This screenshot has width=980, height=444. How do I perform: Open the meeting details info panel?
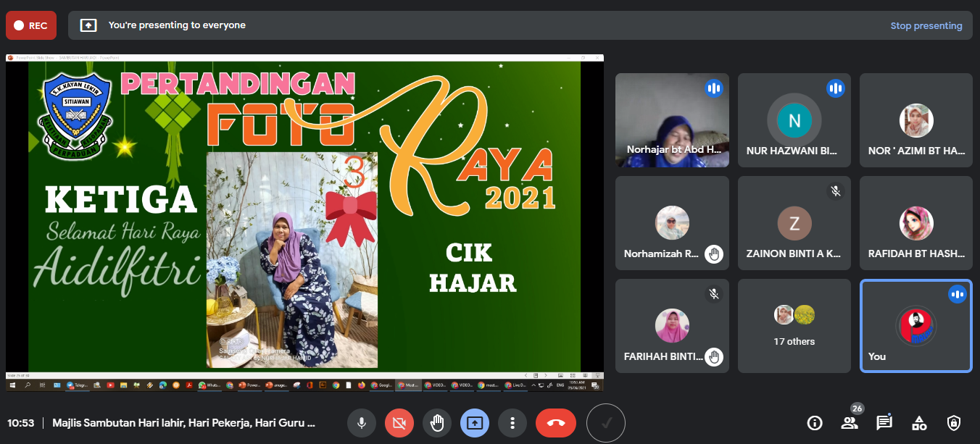click(815, 422)
